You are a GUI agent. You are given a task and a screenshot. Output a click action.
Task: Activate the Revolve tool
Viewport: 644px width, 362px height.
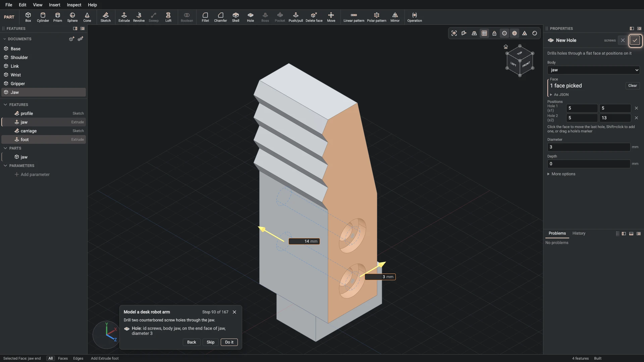[x=139, y=17]
